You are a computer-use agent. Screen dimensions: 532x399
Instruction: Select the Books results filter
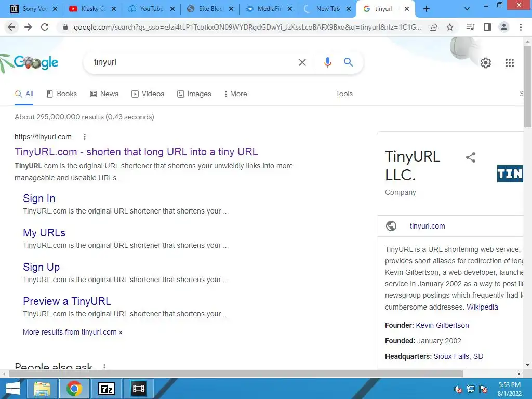pos(62,94)
